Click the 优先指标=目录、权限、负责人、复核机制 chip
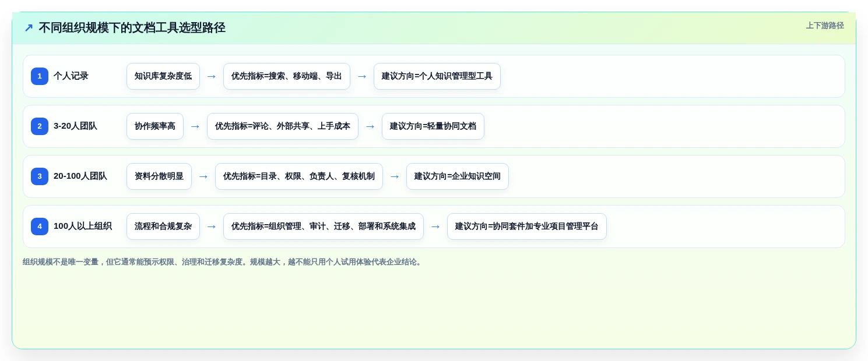The height and width of the screenshot is (361, 868). [x=299, y=176]
